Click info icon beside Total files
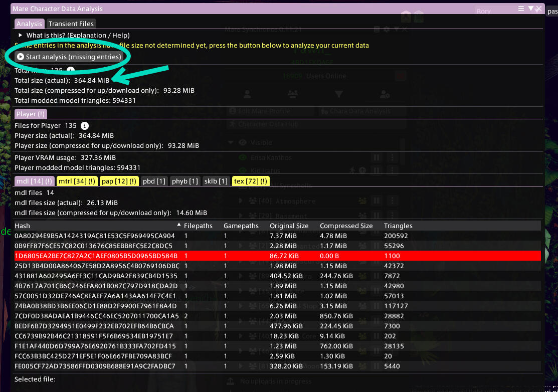Viewport: 558px width, 392px height. point(71,70)
